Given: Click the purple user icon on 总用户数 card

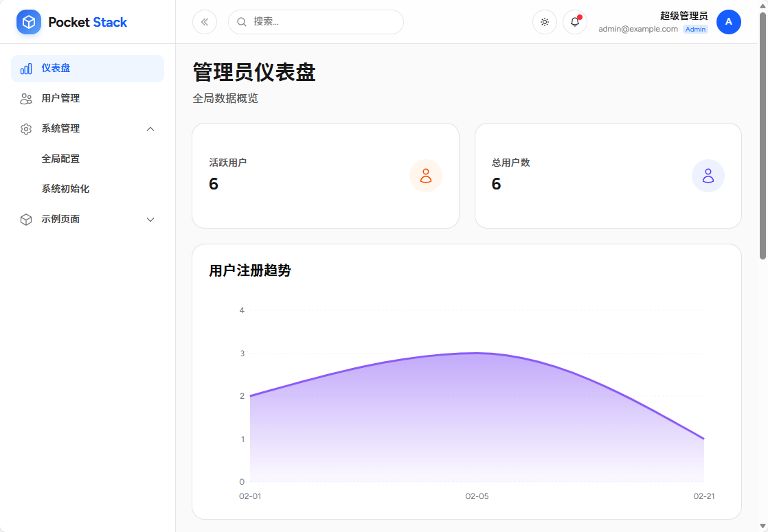Looking at the screenshot, I should pyautogui.click(x=708, y=176).
